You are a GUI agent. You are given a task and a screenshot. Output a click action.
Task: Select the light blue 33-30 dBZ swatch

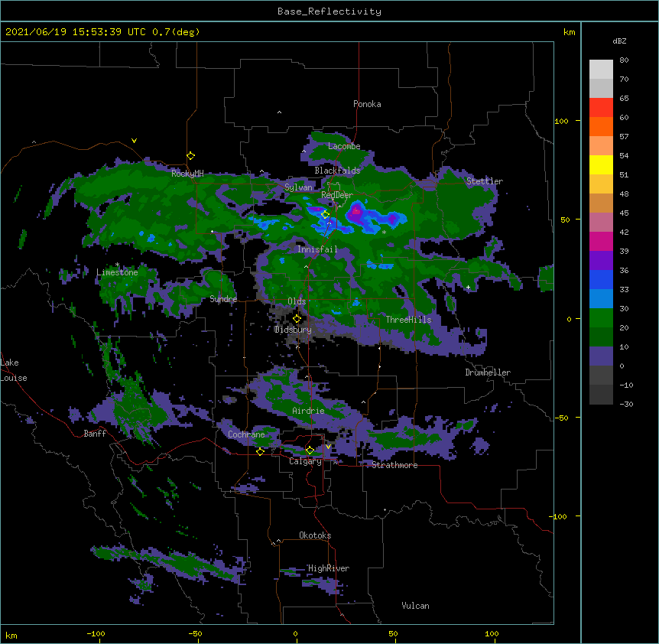[601, 299]
